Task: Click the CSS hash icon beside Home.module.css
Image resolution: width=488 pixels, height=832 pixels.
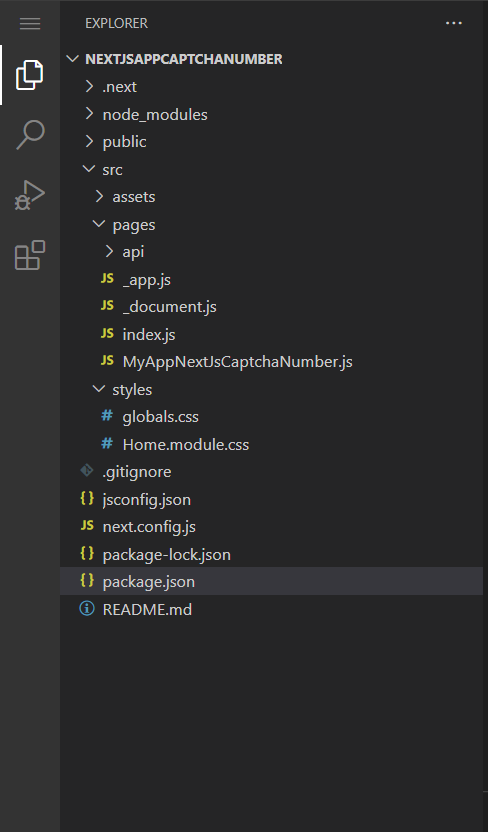Action: 107,444
